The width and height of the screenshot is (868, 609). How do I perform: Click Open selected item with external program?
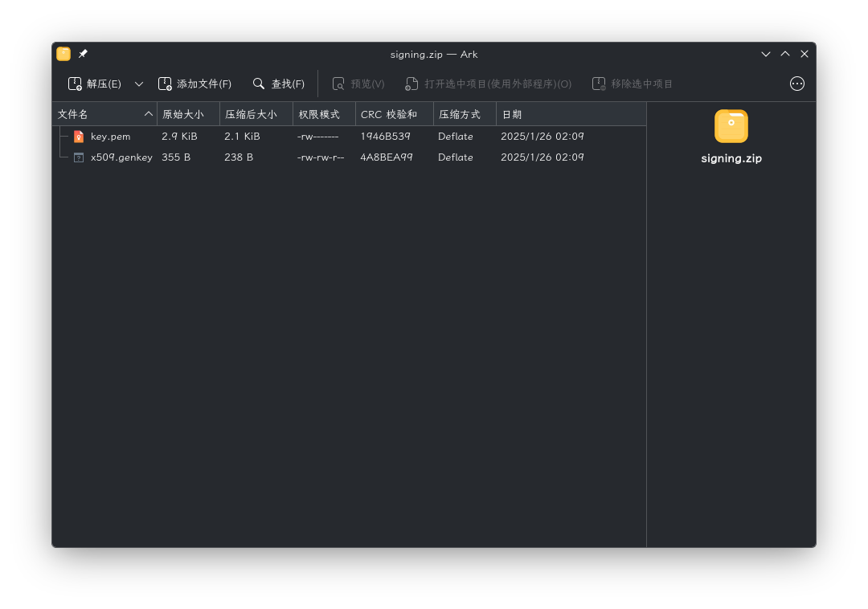489,84
